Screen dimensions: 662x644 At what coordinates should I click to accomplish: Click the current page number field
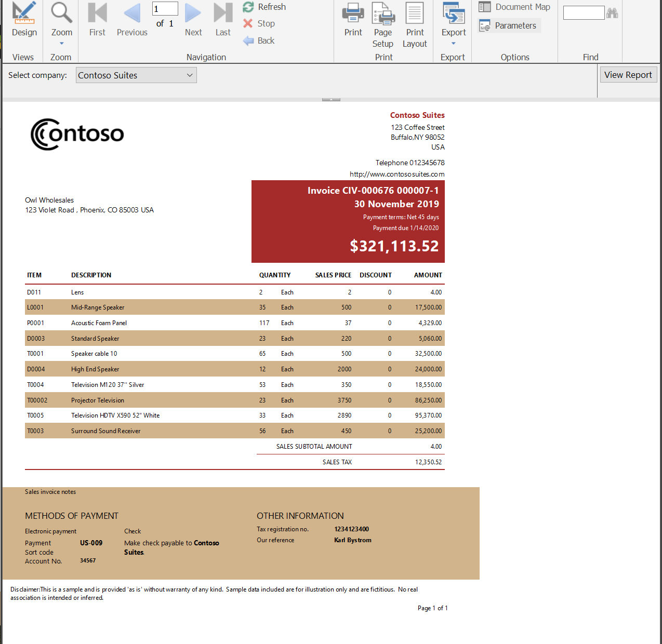(x=165, y=9)
